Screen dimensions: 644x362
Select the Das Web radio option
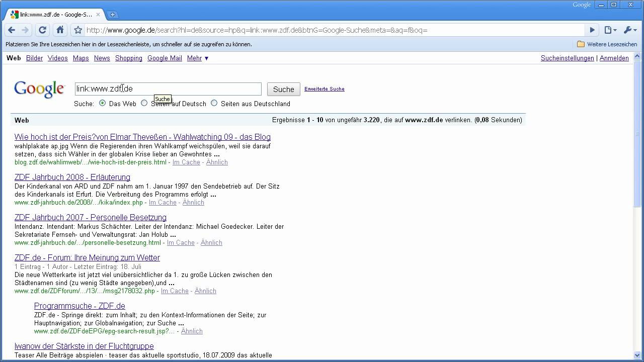pos(103,103)
